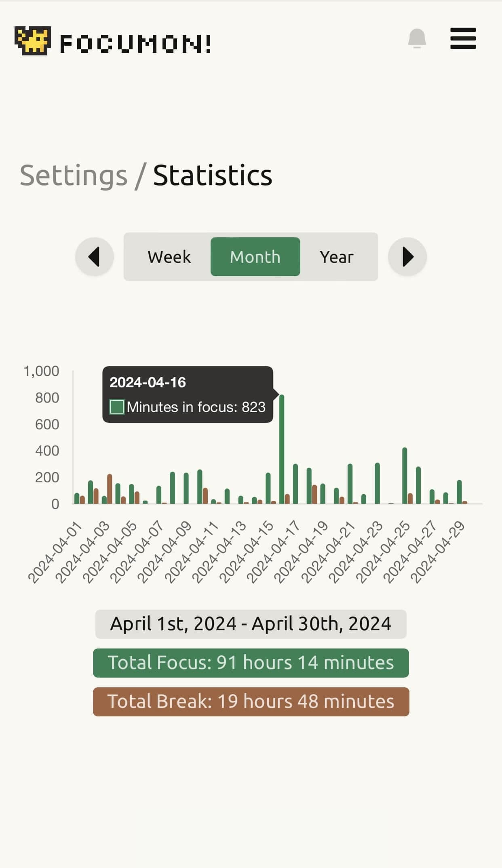
Task: Click the tallest green bar for 2024-04-16
Action: [x=282, y=449]
